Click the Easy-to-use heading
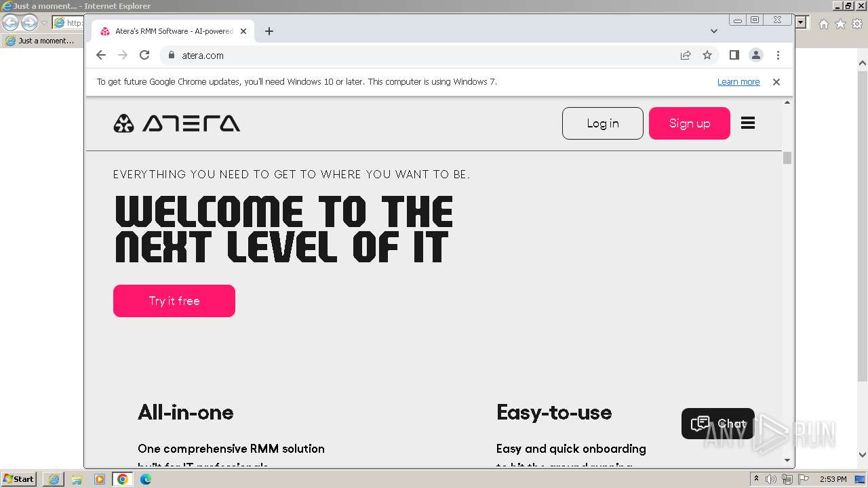868x488 pixels. [554, 412]
